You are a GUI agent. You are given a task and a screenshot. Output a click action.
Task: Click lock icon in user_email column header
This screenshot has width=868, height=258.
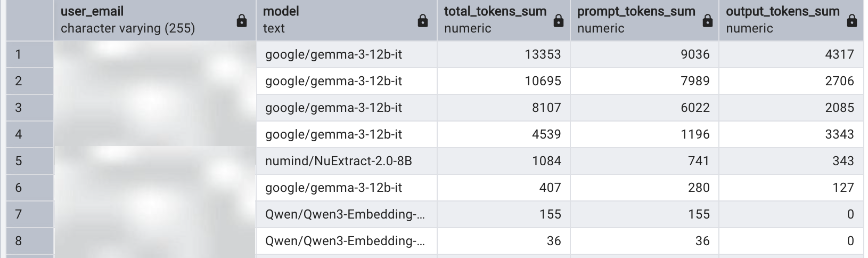(242, 21)
